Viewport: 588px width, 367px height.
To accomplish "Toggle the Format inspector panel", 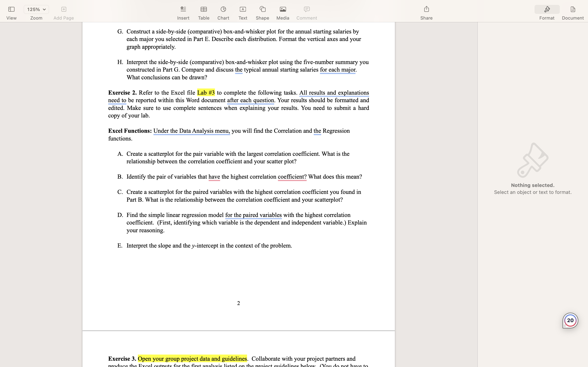I will [x=547, y=9].
